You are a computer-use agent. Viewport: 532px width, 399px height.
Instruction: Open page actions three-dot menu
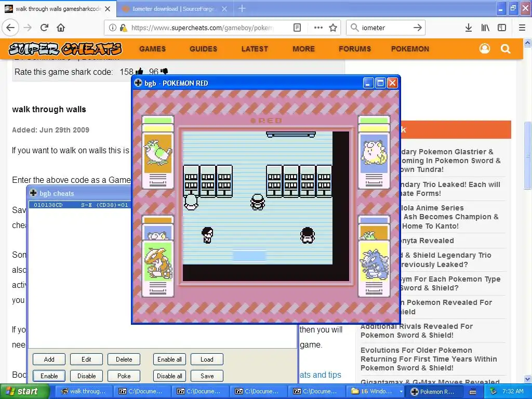pyautogui.click(x=318, y=28)
